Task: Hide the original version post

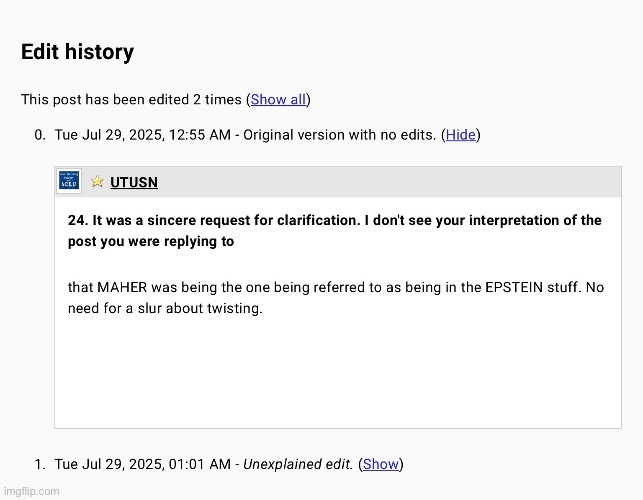Action: (x=461, y=135)
